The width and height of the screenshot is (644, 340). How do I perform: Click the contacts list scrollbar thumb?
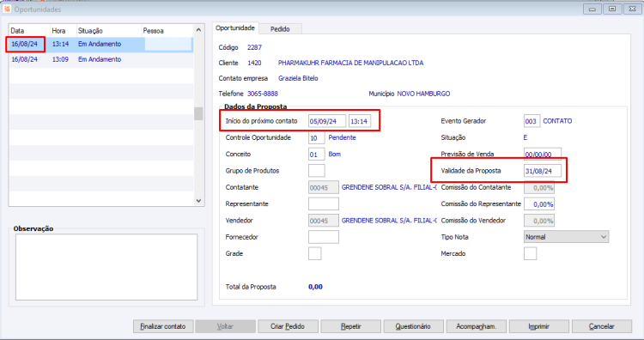coord(198,113)
